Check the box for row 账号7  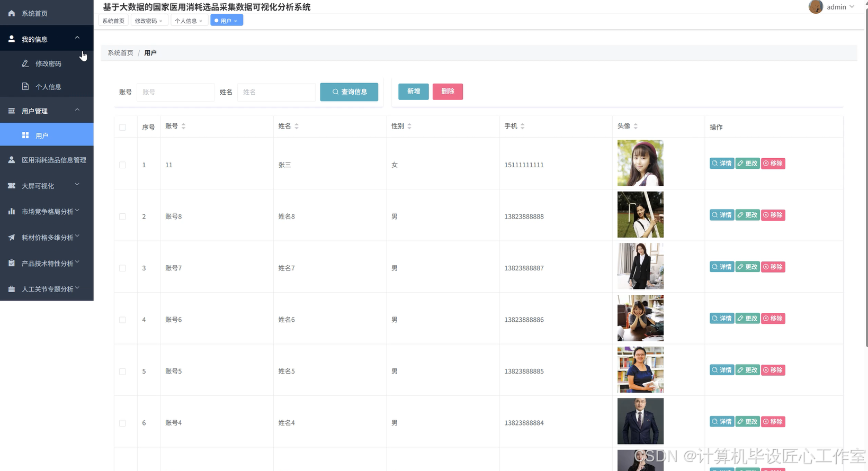(122, 268)
